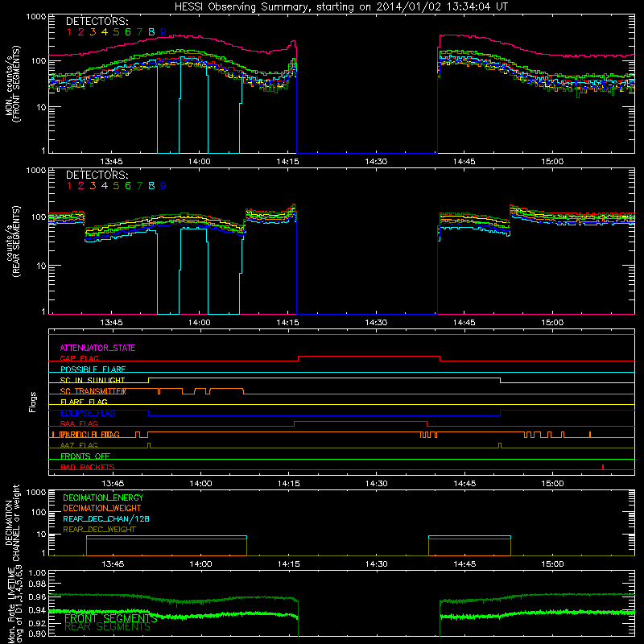Click the 0.98 livetime y-tick label
644x644 pixels.
pyautogui.click(x=37, y=584)
